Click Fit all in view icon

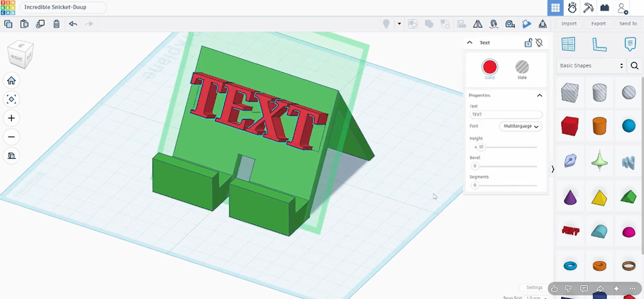point(11,99)
